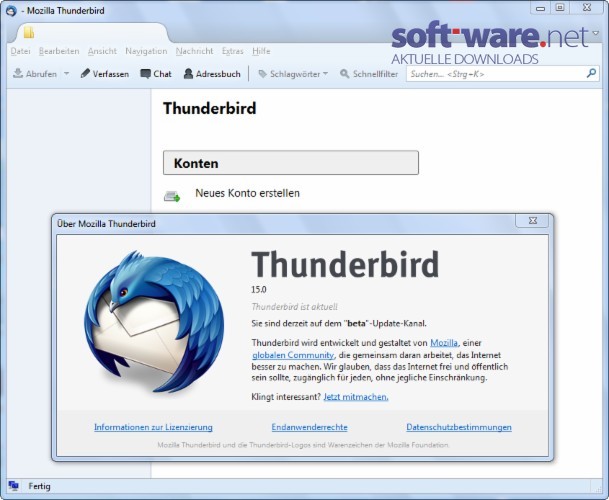Click the new account mailbox icon
This screenshot has height=500, width=609.
172,196
